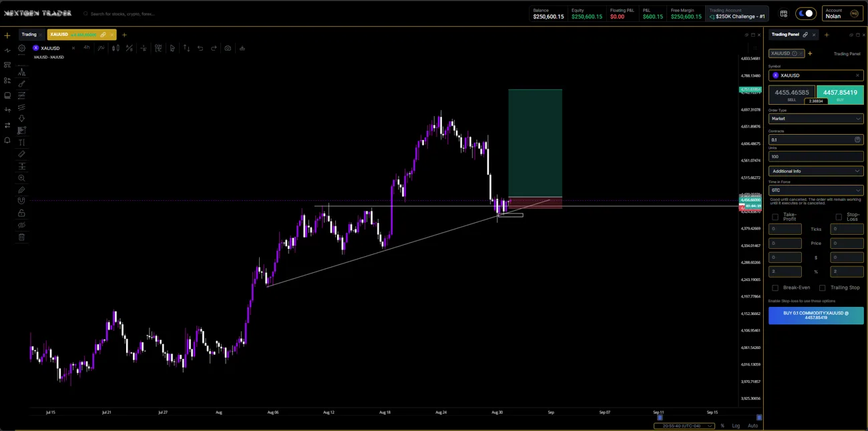Image resolution: width=868 pixels, height=431 pixels.
Task: Click the link icon on Trading Panel tab
Action: click(805, 35)
